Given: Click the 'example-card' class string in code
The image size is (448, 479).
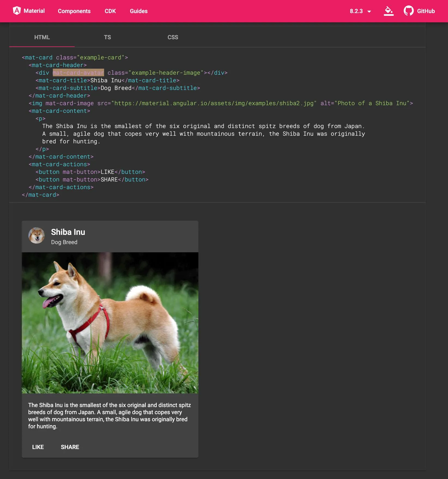Looking at the screenshot, I should pos(101,57).
